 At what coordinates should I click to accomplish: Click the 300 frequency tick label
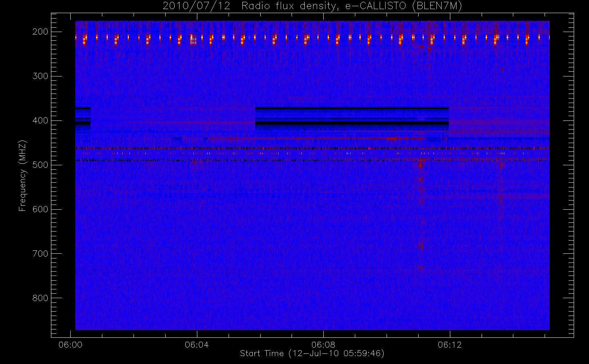pos(40,76)
